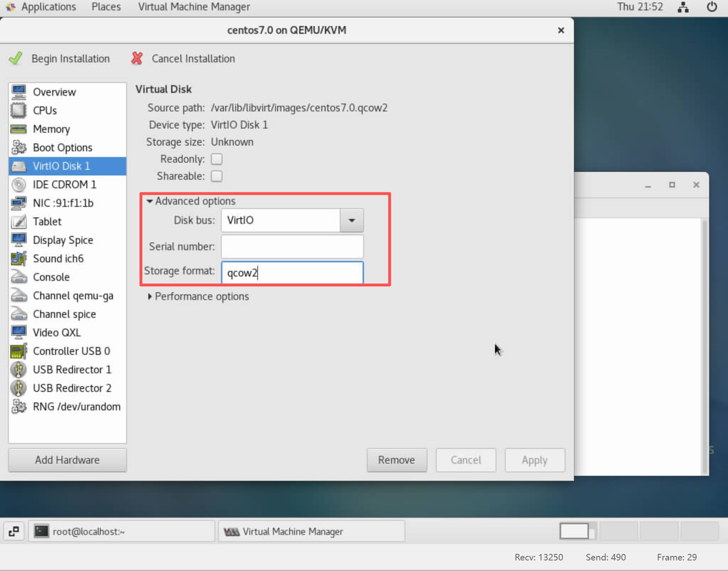
Task: Select the Controller USB 0 icon
Action: 19,351
